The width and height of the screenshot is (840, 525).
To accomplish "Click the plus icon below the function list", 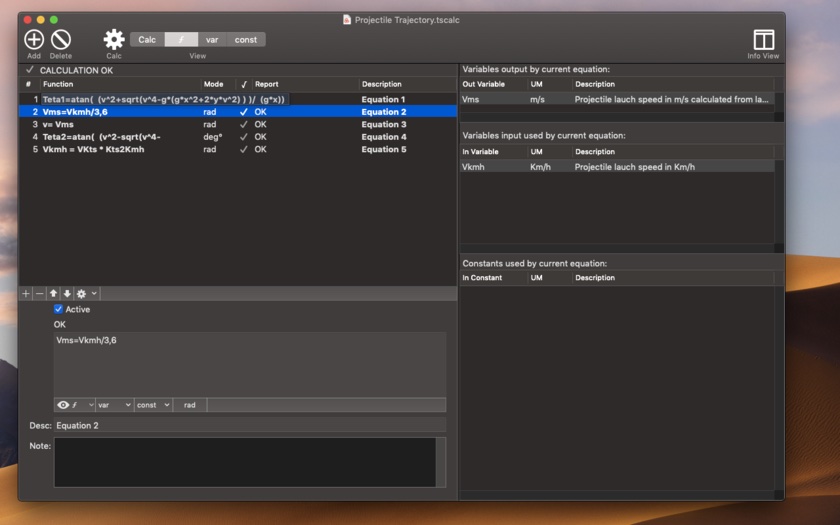I will [27, 294].
